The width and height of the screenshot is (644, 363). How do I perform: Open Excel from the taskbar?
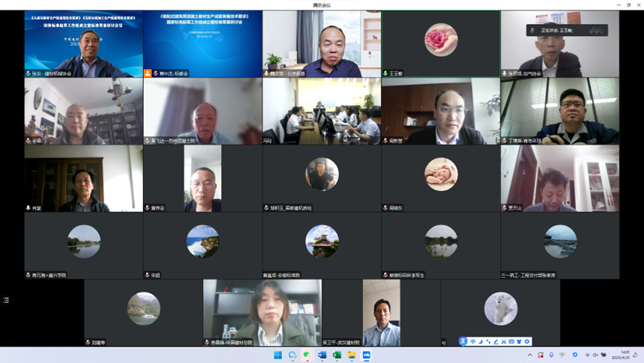click(337, 356)
